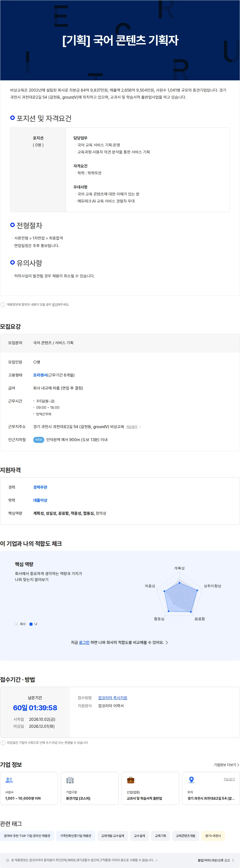Click the start date 2026.10.02(금)
This screenshot has height=868, width=240.
[42, 719]
